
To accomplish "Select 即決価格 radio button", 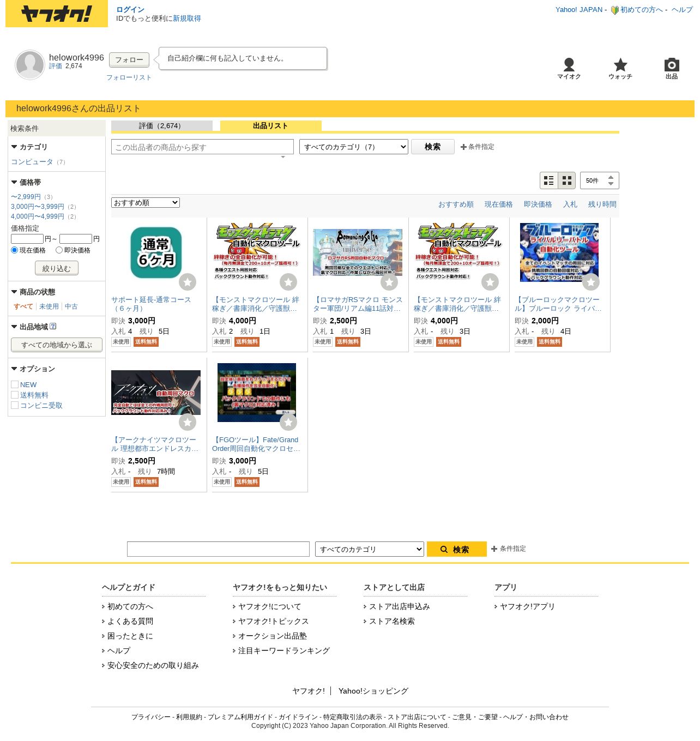I will [59, 250].
